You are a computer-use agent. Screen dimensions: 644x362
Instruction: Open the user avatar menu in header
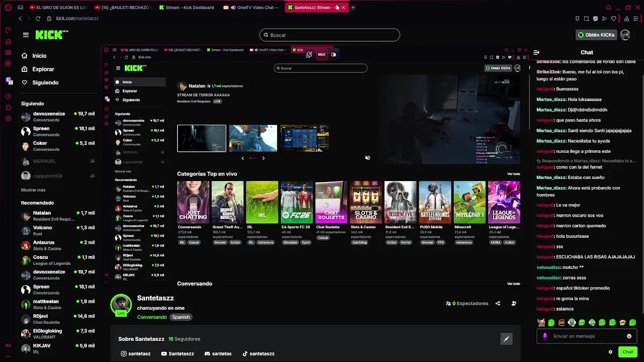pyautogui.click(x=625, y=35)
